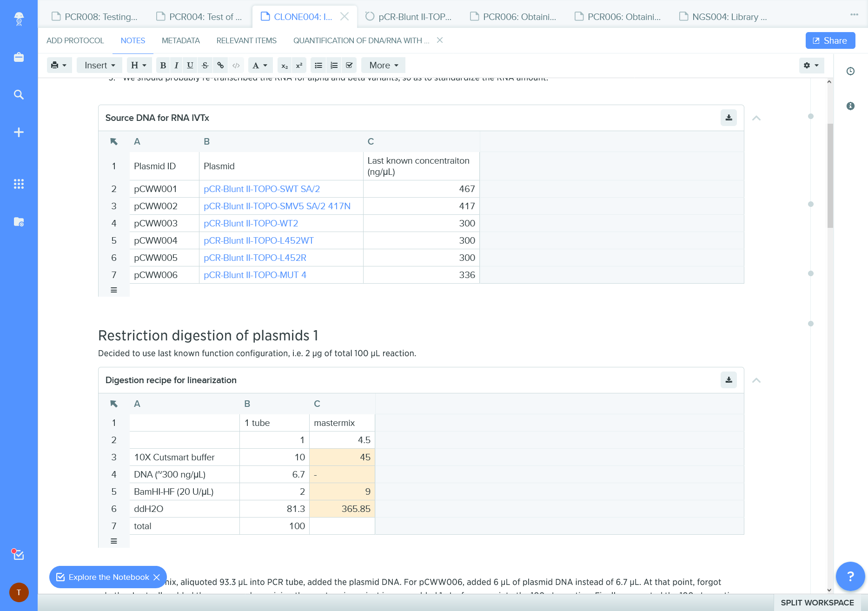
Task: Insert a hyperlink with the link icon
Action: [220, 66]
